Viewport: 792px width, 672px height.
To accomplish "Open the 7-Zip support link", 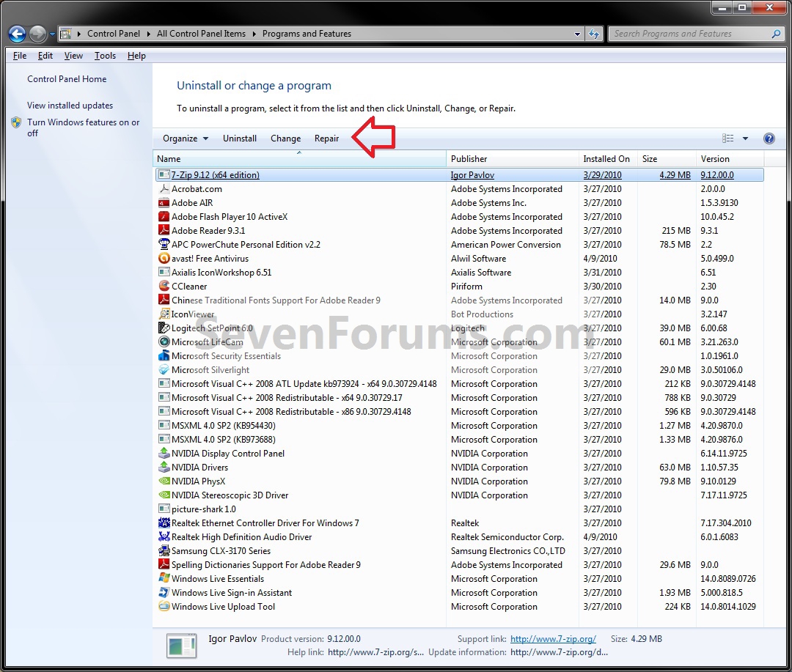I will tap(553, 638).
